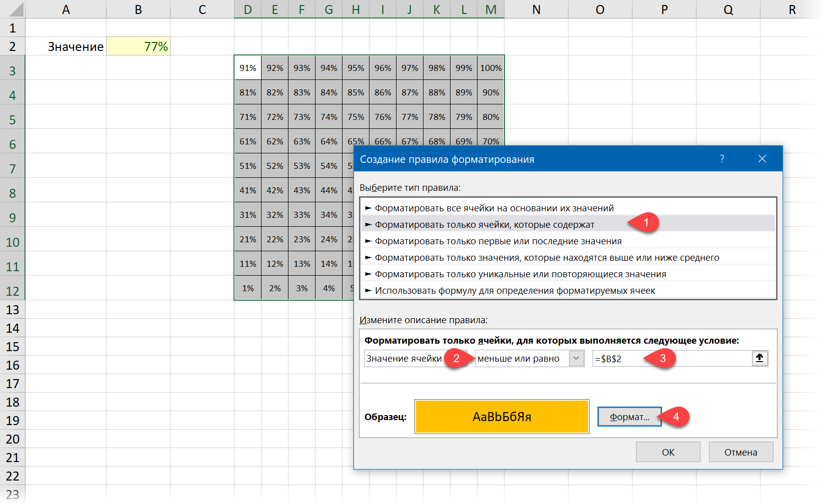
Task: Select column C header
Action: click(202, 9)
